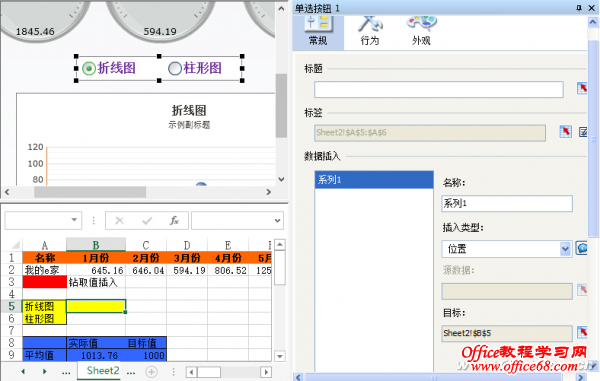Click canvas vertical scrollbar down arrow
This screenshot has width=600, height=381.
[281, 179]
